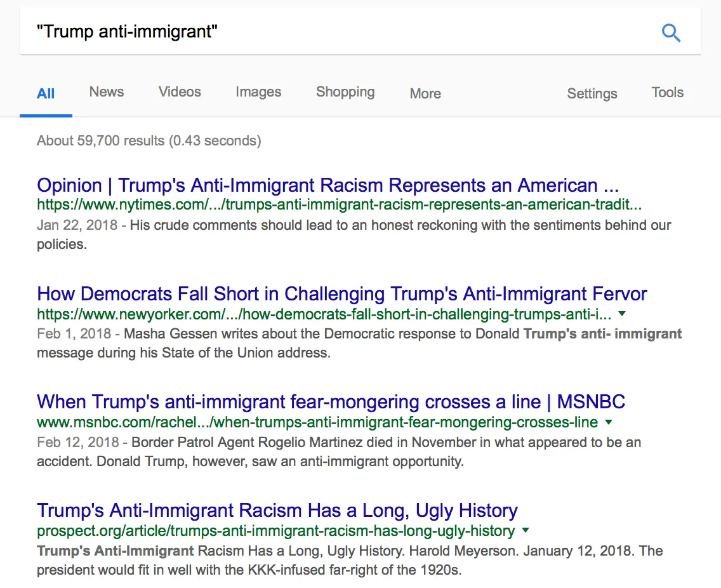The height and width of the screenshot is (588, 721).
Task: Click the 'Feb 12, 2018' Border Patrol snippet
Action: coord(339,452)
